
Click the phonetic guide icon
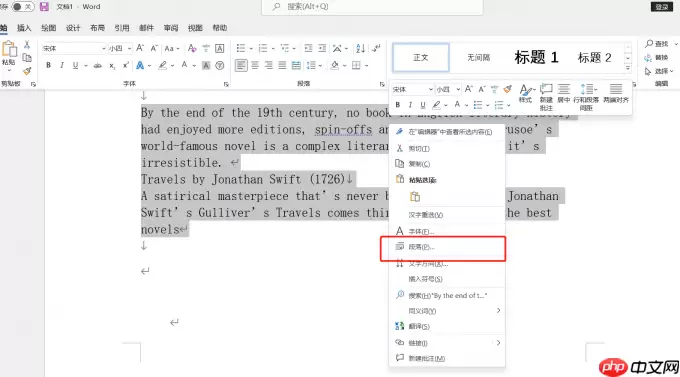[x=206, y=48]
